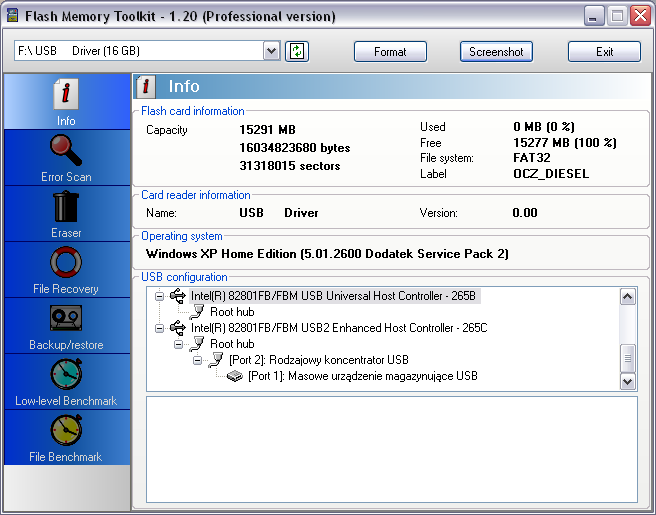Select the Eraser trash can tool
Screen dimensions: 656x515
point(66,214)
